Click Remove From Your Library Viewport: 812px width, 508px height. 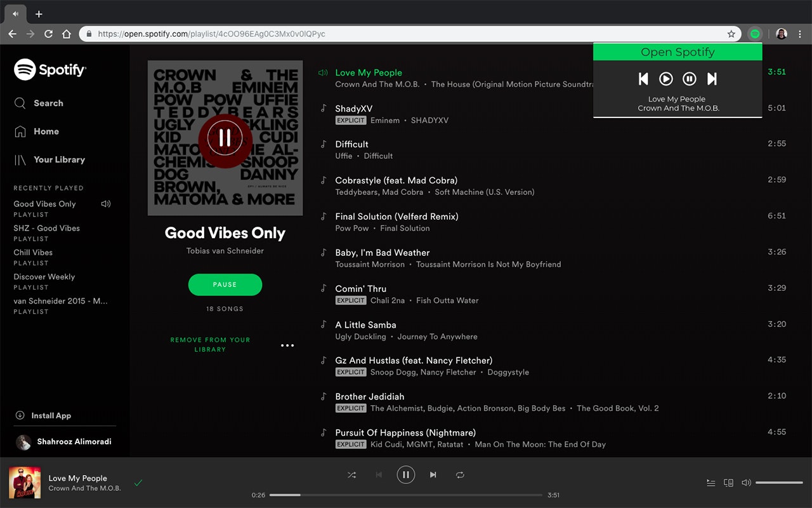[x=210, y=344]
